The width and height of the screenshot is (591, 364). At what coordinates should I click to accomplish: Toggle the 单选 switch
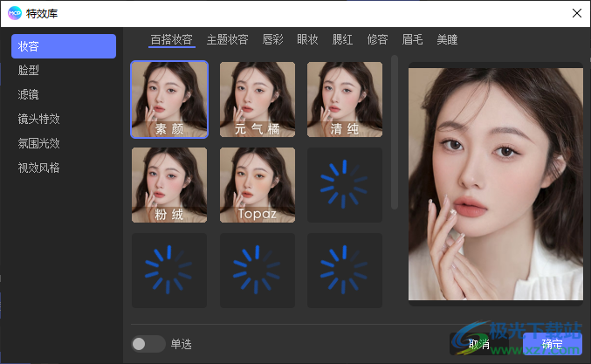(148, 344)
